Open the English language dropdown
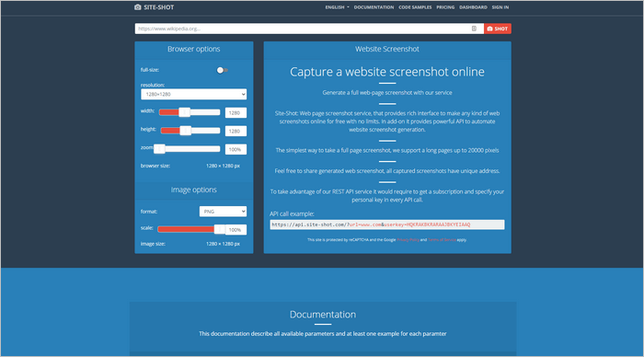This screenshot has height=357, width=644. pyautogui.click(x=337, y=7)
